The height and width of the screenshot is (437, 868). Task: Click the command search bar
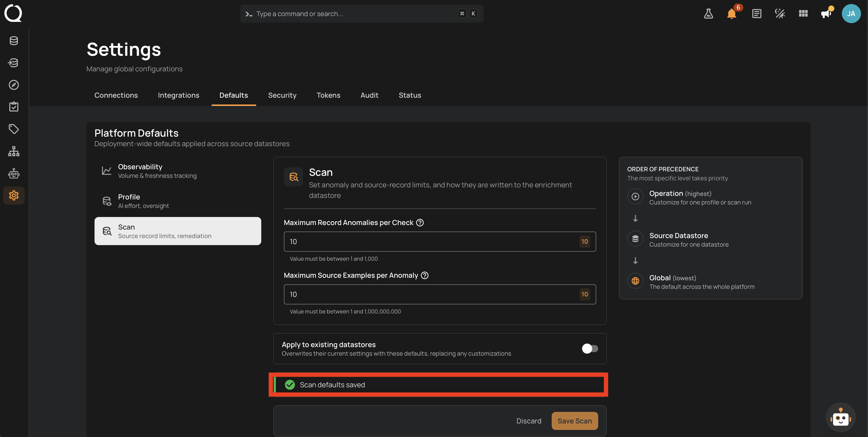tap(362, 14)
